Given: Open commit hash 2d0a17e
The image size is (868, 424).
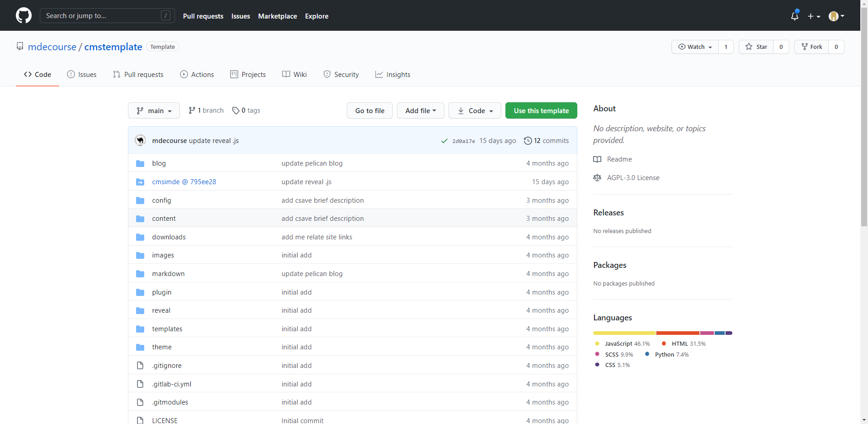Looking at the screenshot, I should 463,141.
